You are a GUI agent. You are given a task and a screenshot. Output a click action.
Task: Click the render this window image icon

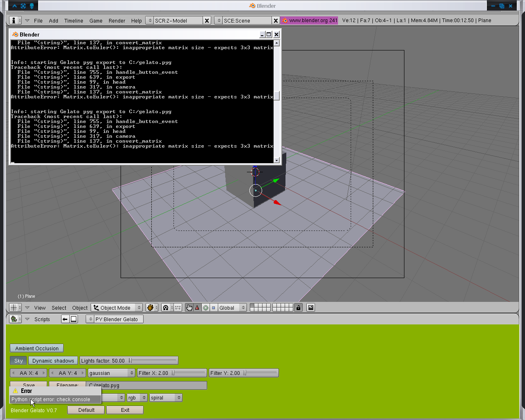[311, 308]
